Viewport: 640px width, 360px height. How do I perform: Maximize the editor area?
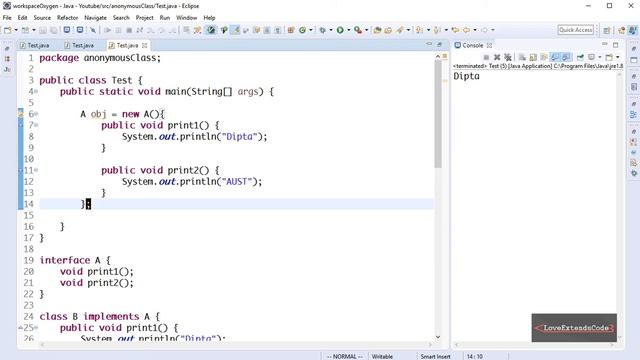click(440, 44)
